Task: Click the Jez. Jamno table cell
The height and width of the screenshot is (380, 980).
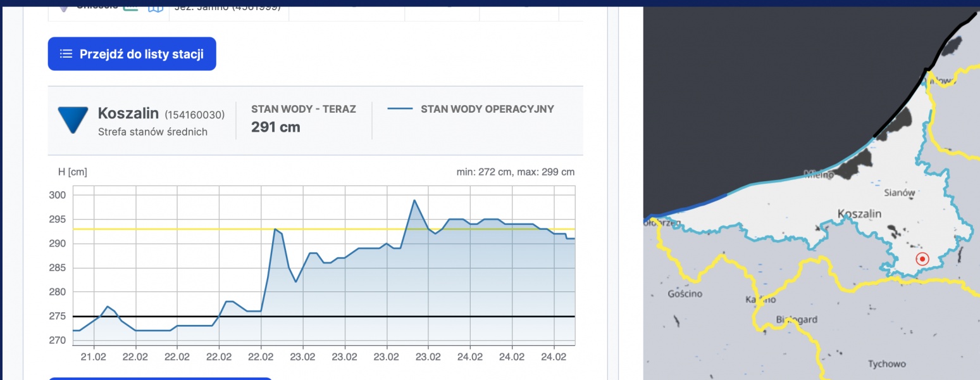Action: (228, 7)
